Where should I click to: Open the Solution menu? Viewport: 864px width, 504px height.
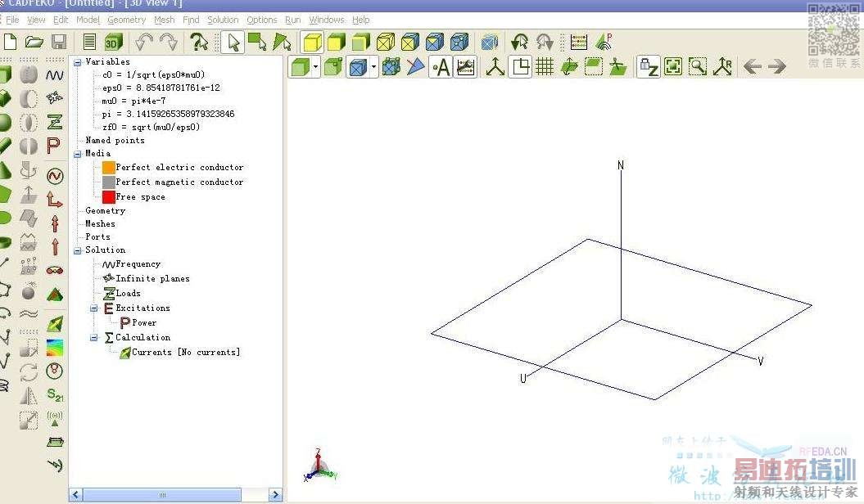click(x=223, y=20)
